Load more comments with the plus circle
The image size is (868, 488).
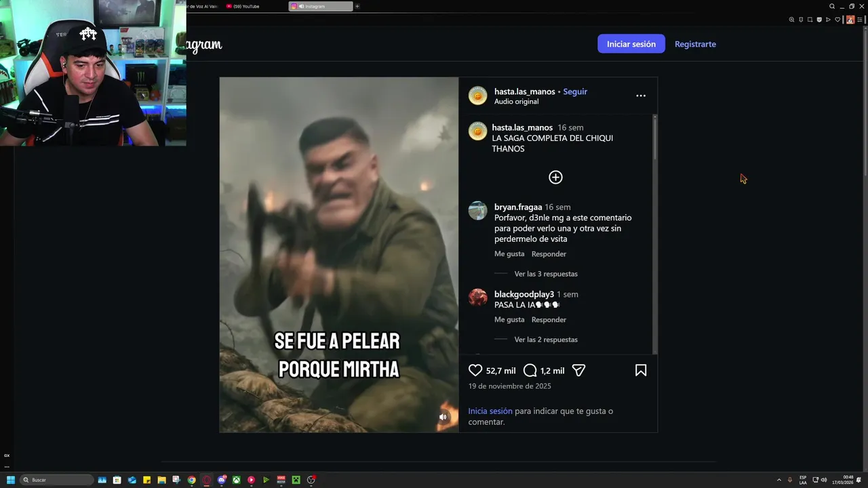555,177
